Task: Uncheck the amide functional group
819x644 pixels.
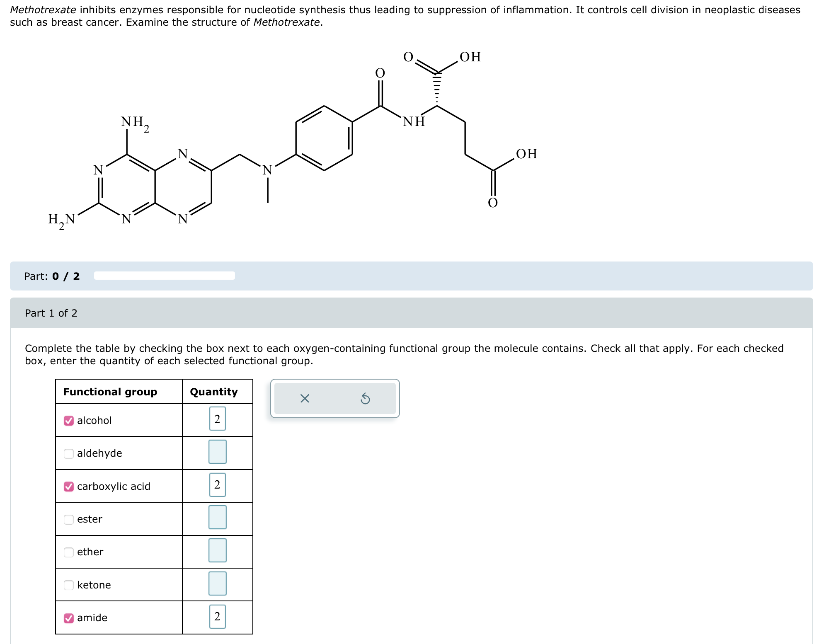Action: [68, 618]
